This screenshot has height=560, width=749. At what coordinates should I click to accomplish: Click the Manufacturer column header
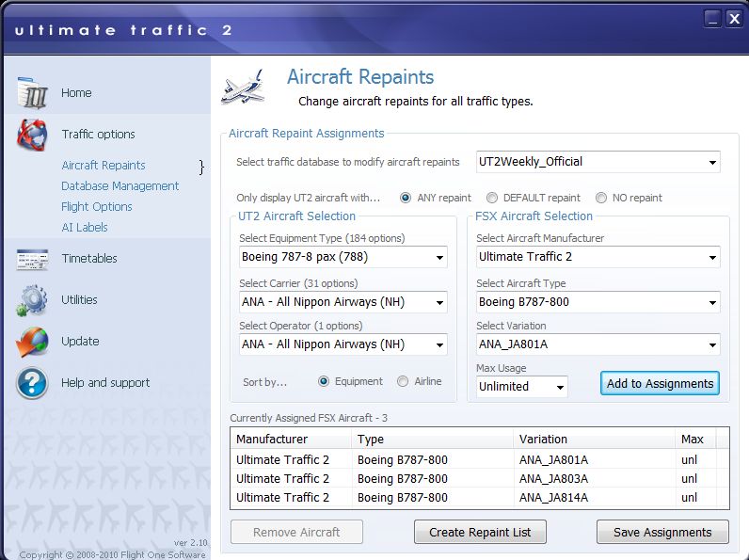[291, 440]
